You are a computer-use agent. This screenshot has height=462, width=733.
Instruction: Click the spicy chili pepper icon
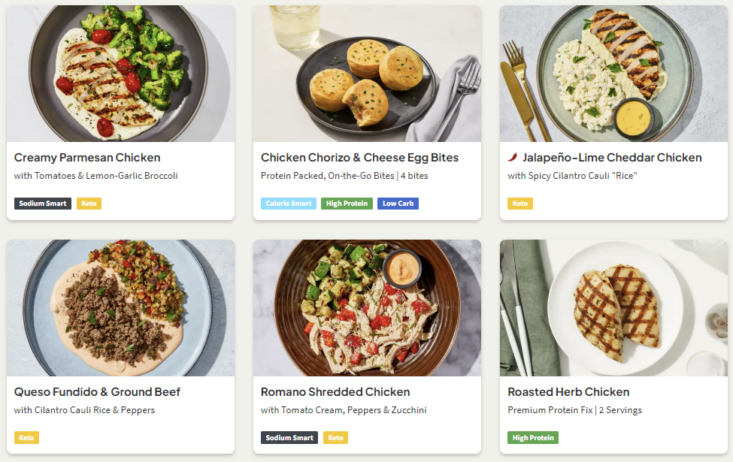click(513, 157)
